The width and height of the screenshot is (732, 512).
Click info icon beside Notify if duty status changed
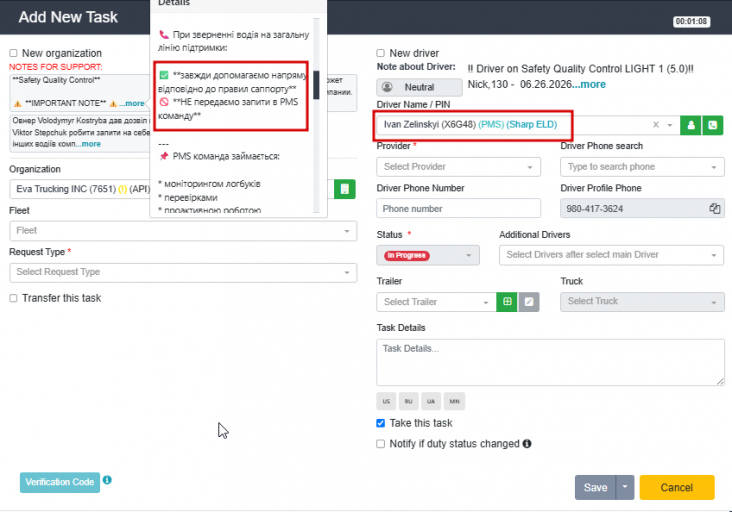click(527, 443)
